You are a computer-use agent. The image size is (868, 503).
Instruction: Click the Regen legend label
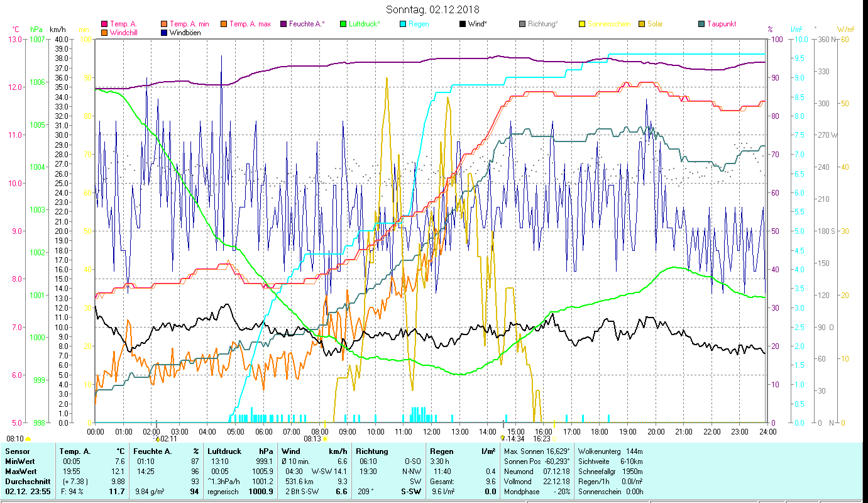click(419, 25)
